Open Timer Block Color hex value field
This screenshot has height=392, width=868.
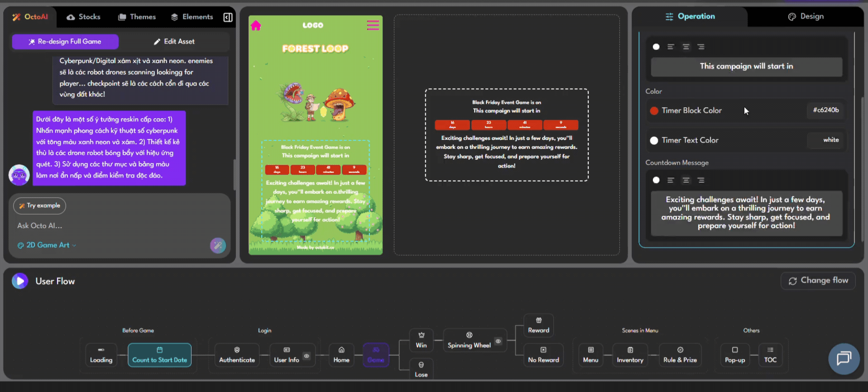coord(825,110)
